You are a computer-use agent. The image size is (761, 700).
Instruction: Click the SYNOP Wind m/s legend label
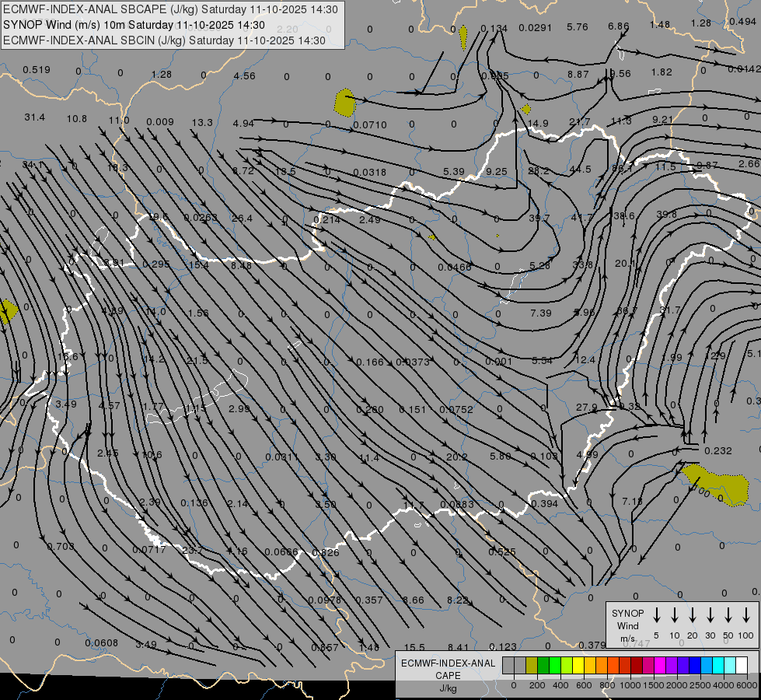coord(627,625)
